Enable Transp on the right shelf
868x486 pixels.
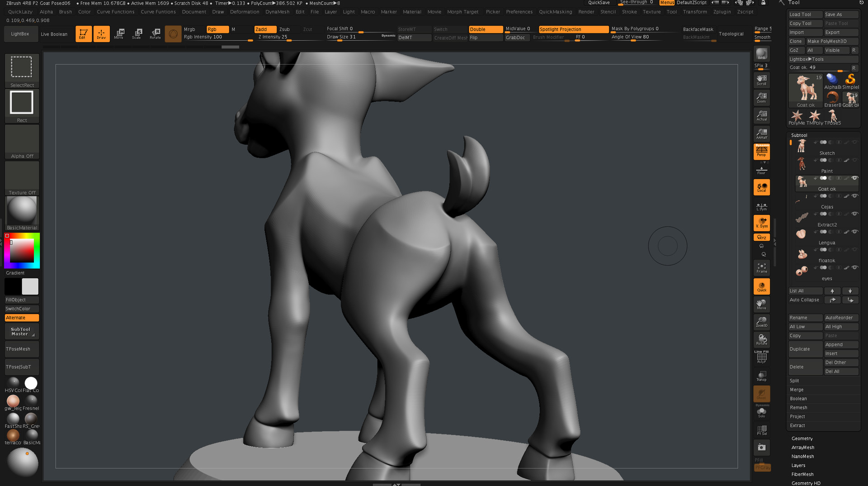coord(762,375)
